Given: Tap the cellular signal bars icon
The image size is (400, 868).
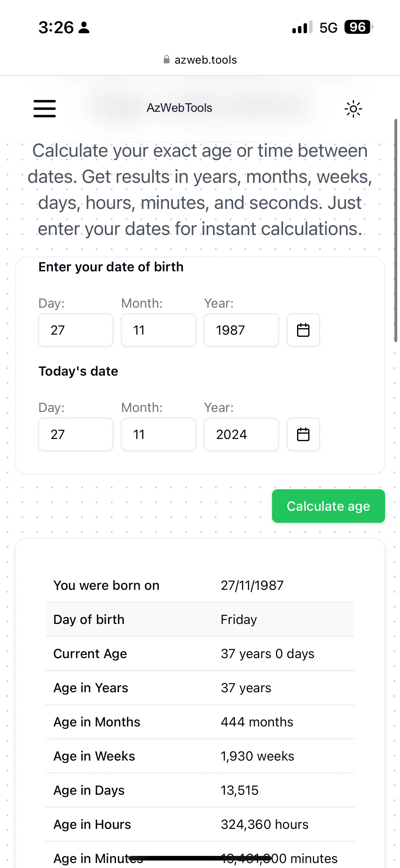Looking at the screenshot, I should click(x=302, y=27).
